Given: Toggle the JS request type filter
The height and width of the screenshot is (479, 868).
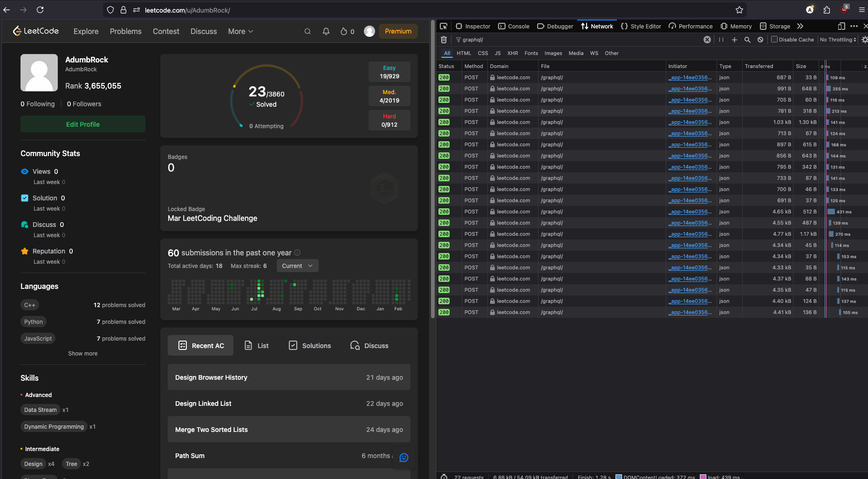Looking at the screenshot, I should pyautogui.click(x=498, y=53).
